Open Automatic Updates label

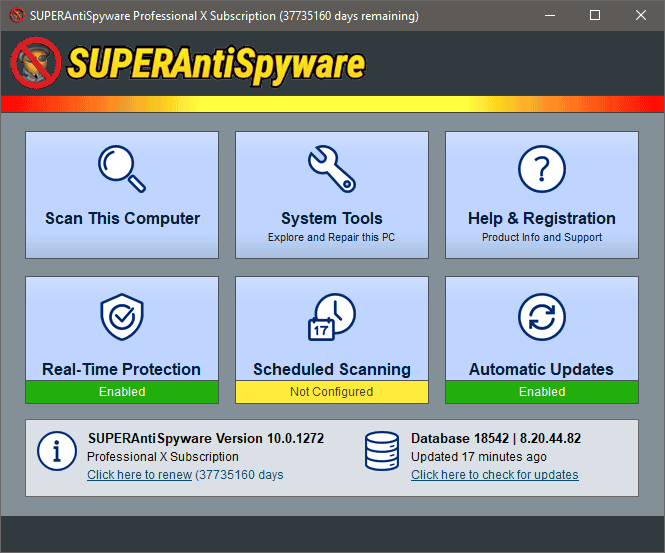[541, 369]
